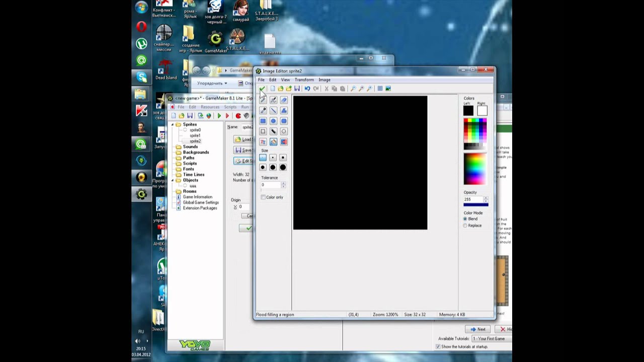This screenshot has width=644, height=362.
Task: Toggle the grid icon in Image Editor toolbar
Action: tap(380, 88)
